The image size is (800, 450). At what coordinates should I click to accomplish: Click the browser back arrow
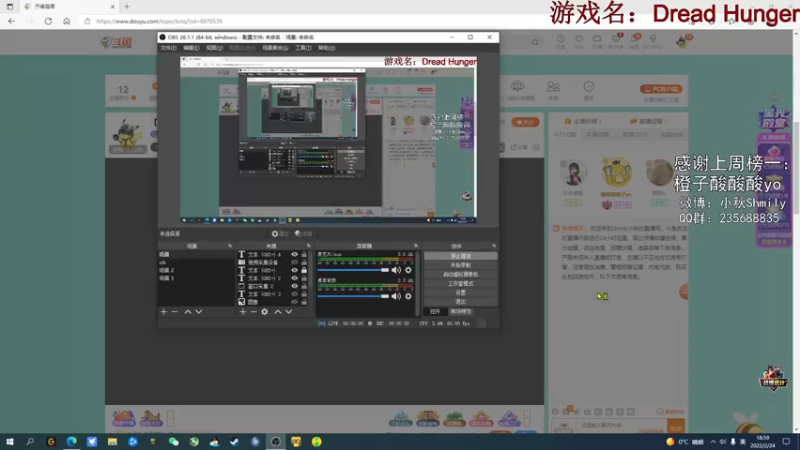(12, 21)
